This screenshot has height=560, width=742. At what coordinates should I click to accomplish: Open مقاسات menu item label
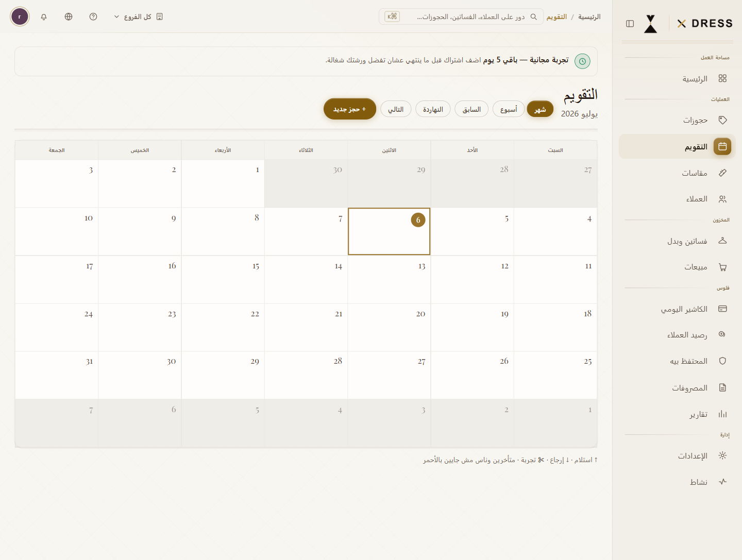[695, 173]
